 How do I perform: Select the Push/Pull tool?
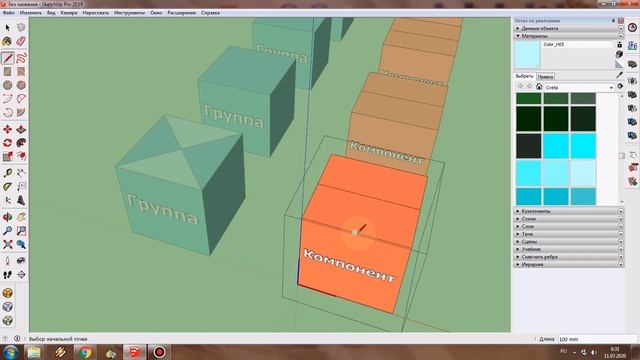tap(21, 129)
